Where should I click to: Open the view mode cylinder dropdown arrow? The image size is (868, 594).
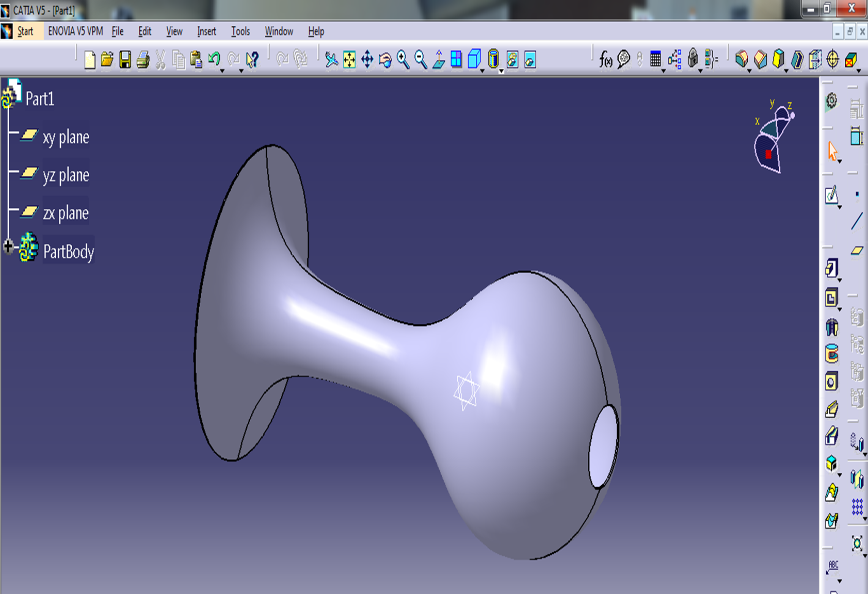click(x=501, y=71)
